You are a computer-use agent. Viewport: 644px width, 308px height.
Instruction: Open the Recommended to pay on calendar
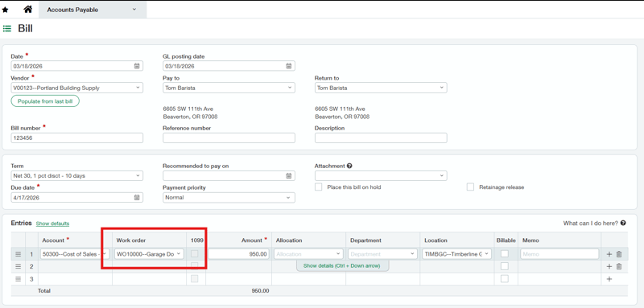pyautogui.click(x=289, y=175)
